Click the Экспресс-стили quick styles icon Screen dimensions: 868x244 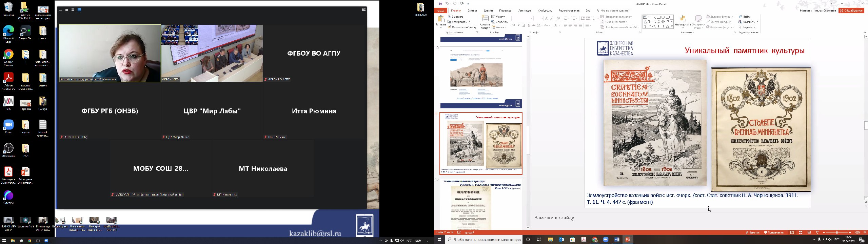698,19
